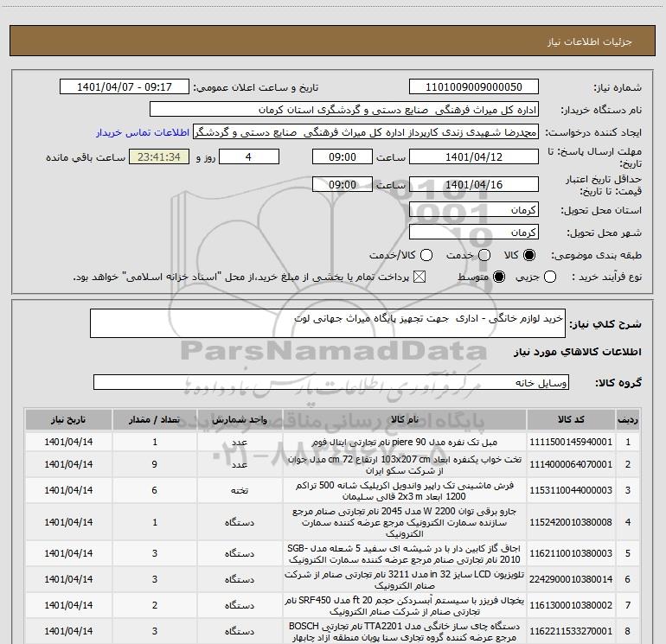Screen dimensions: 666x644
Task: Click item code 1114000064070001
Action: click(571, 464)
